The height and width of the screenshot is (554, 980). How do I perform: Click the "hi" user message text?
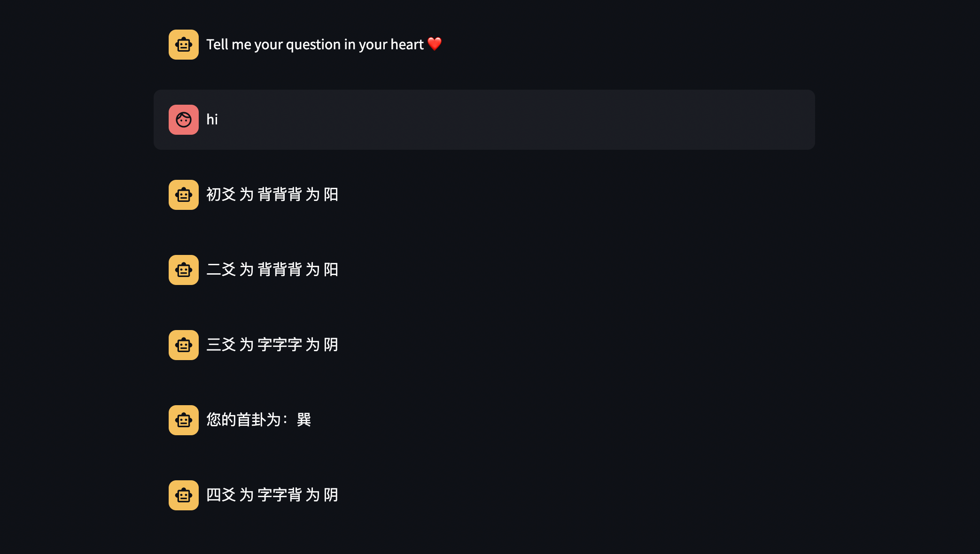click(212, 120)
